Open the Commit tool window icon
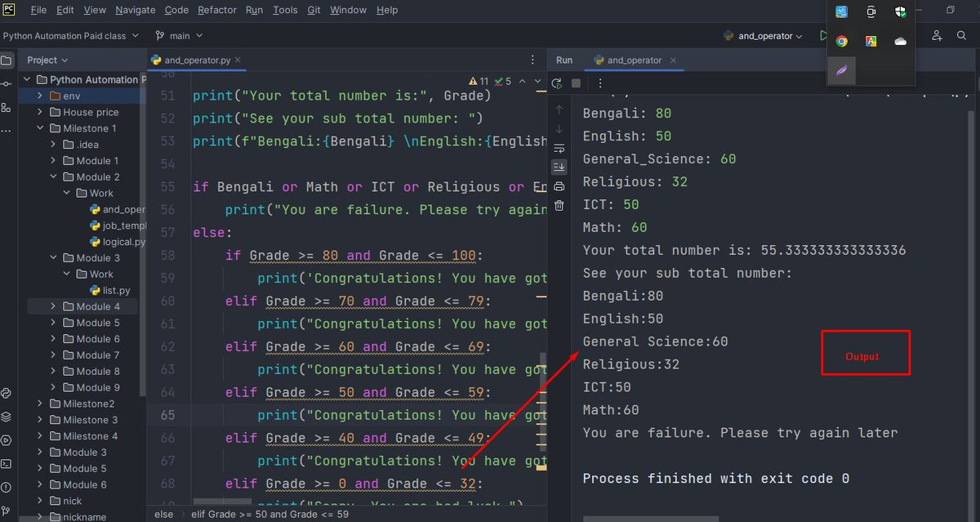This screenshot has width=980, height=522. tap(7, 84)
